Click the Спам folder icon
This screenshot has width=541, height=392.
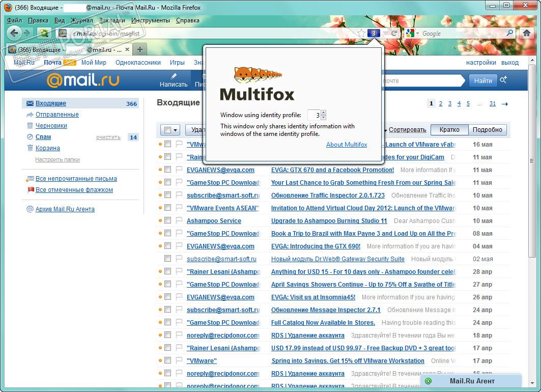(x=30, y=137)
